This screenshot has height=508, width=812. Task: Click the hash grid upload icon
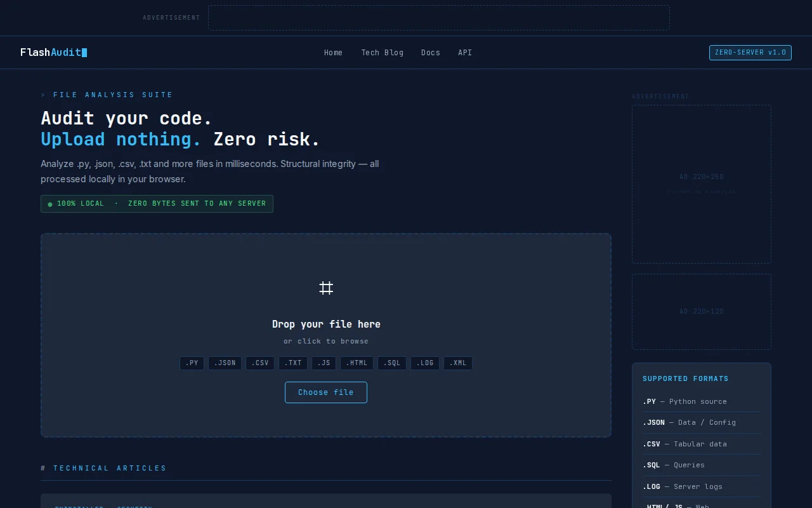[326, 288]
